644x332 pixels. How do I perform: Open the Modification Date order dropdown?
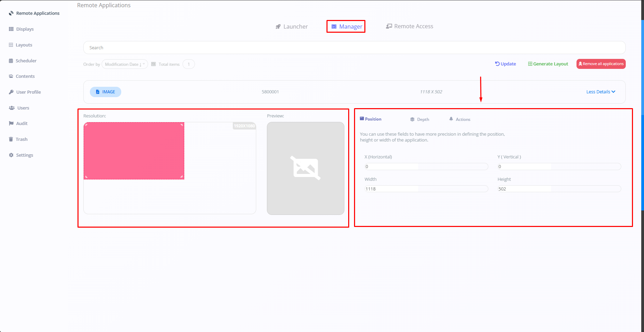125,64
